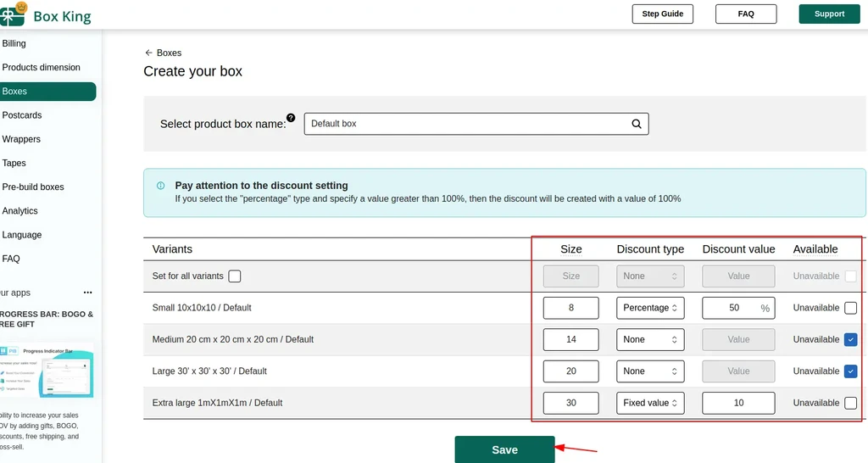Screen dimensions: 868x463
Task: Click the help question mark beside product box name
Action: click(x=291, y=118)
